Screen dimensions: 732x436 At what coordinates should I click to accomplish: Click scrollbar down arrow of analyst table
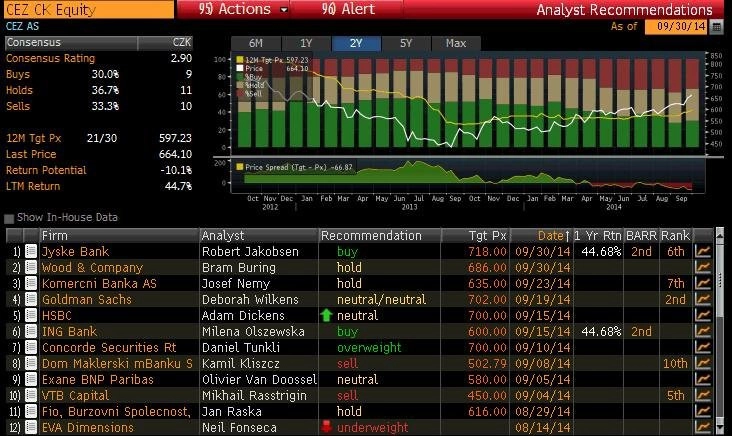720,429
